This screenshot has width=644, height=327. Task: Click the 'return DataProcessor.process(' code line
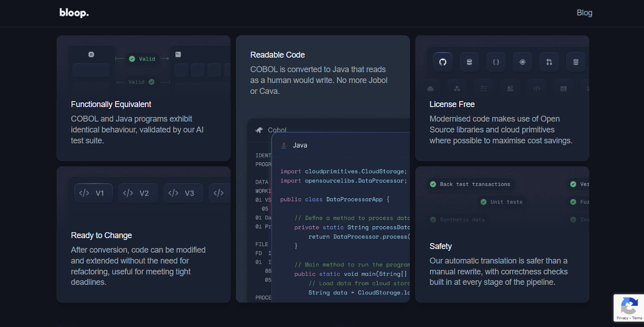click(x=359, y=236)
